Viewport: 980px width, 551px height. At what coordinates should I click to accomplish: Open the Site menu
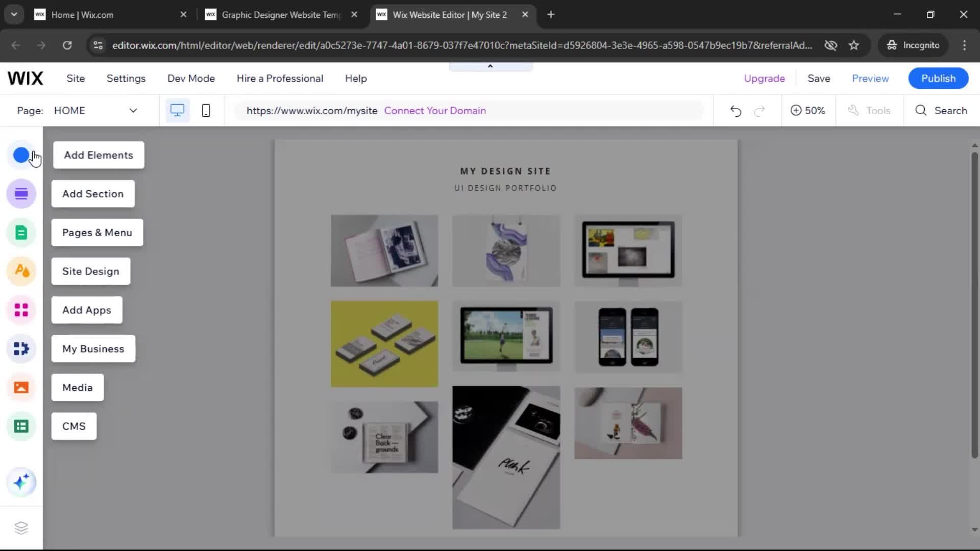click(x=76, y=78)
